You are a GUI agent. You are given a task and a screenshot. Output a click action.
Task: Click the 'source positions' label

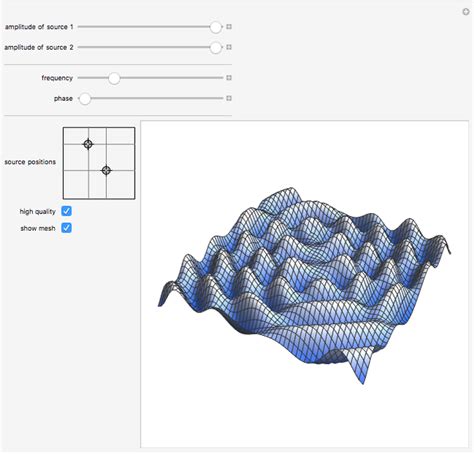pos(30,162)
